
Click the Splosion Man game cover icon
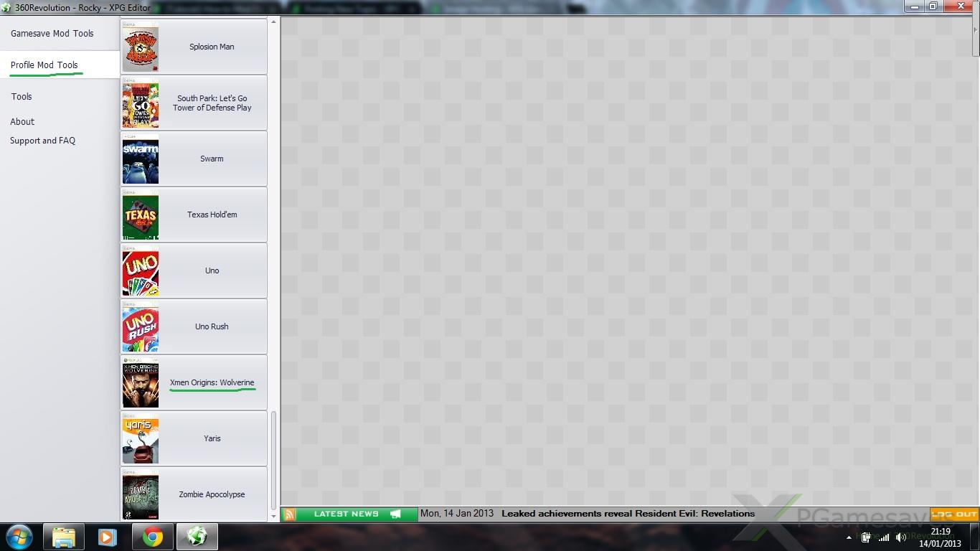click(x=141, y=47)
